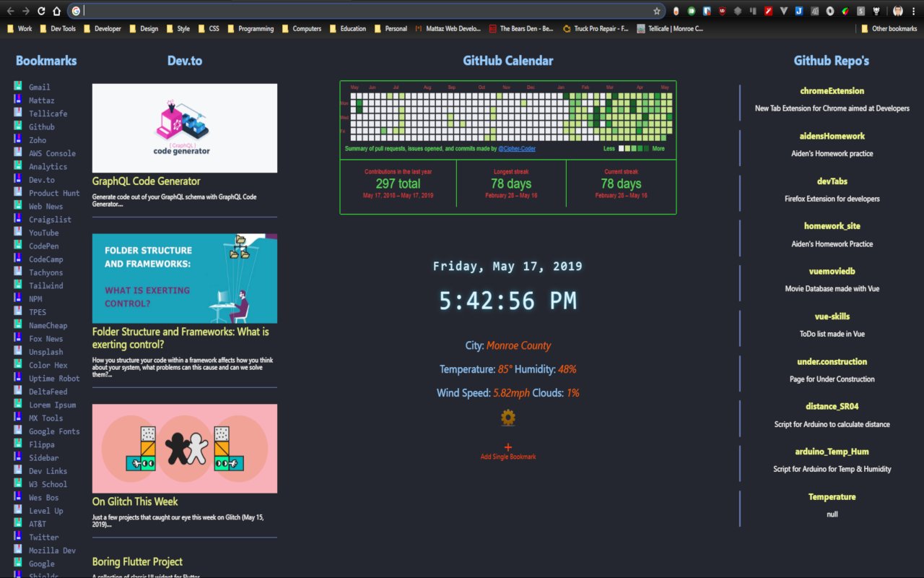
Task: Click the settings gear icon below weather
Action: (508, 418)
